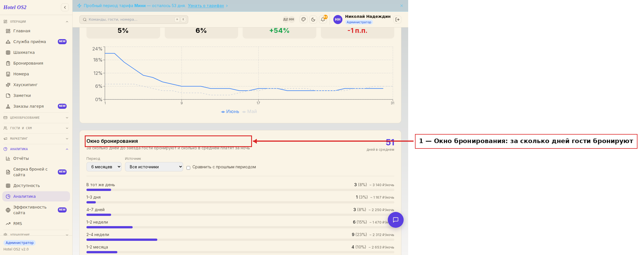Open the Источник dropdown Все источники
Viewport: 644px width, 255px height.
[x=154, y=167]
